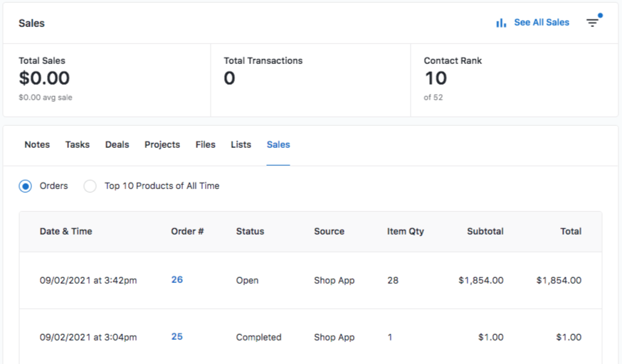Click the Status column header
The height and width of the screenshot is (364, 622).
click(250, 231)
